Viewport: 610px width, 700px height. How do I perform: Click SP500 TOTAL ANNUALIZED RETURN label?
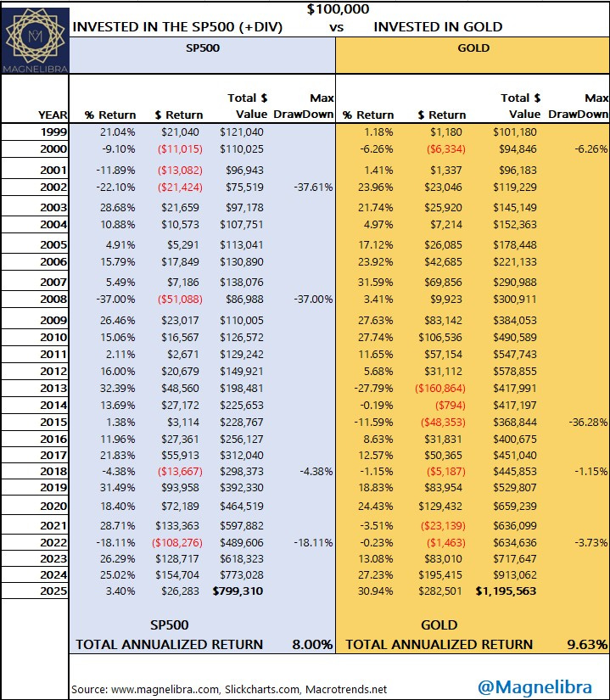tap(169, 645)
